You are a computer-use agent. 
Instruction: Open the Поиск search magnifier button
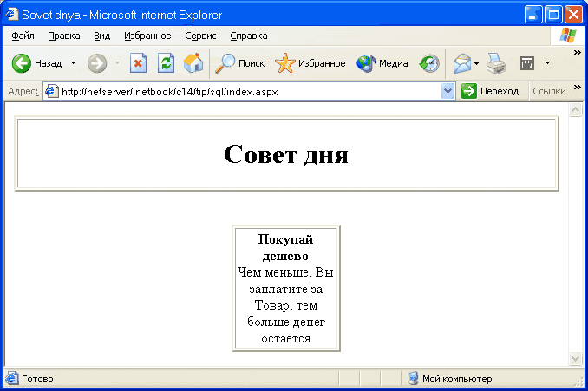pyautogui.click(x=240, y=63)
